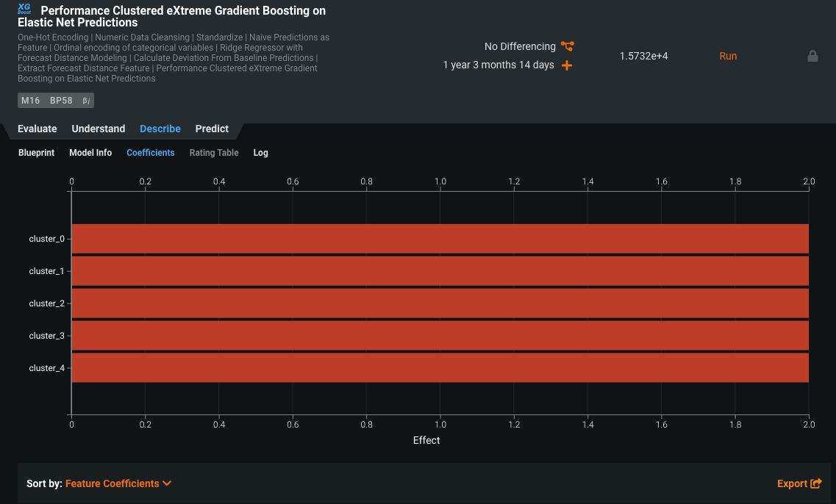Image resolution: width=836 pixels, height=504 pixels.
Task: Go to the Predict tab
Action: (212, 129)
